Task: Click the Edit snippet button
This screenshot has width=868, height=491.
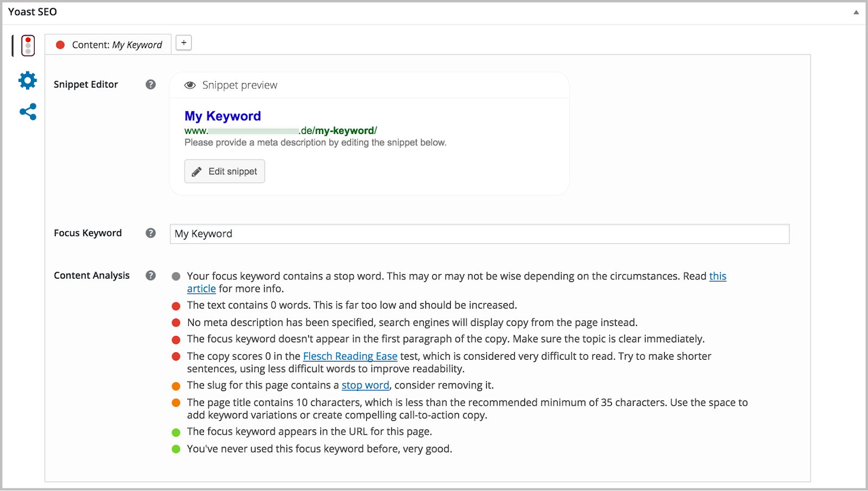Action: [225, 171]
